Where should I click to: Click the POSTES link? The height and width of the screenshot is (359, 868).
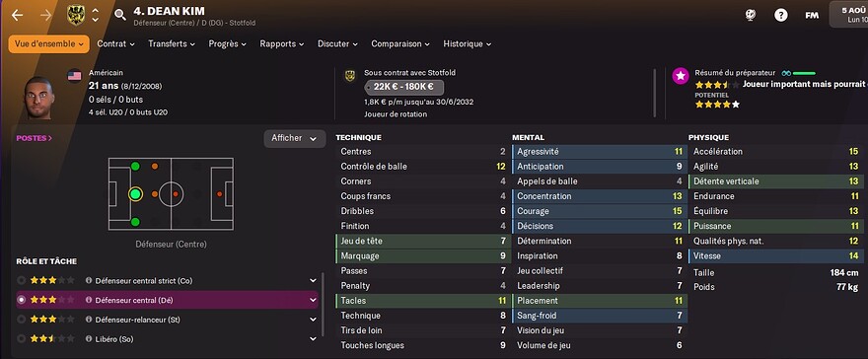35,138
